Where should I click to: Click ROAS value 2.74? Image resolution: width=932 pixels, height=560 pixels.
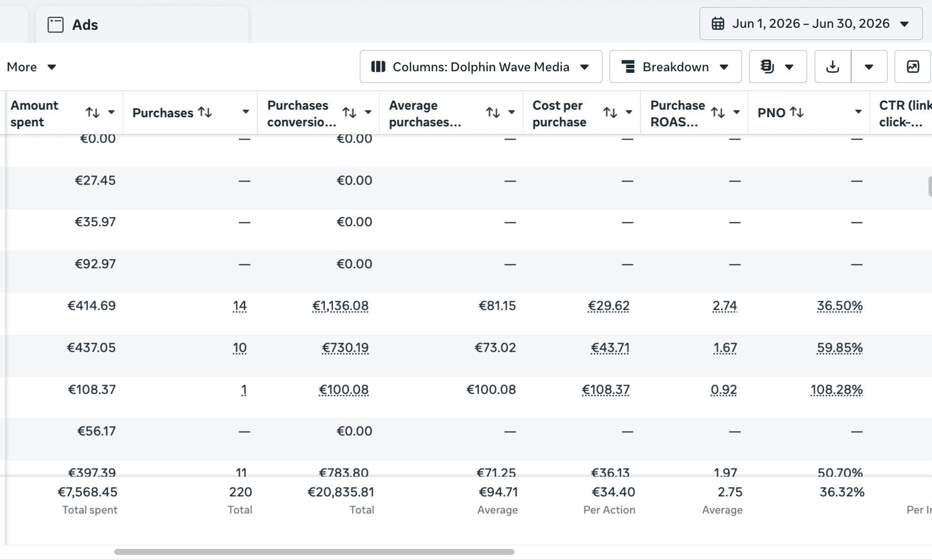(725, 306)
